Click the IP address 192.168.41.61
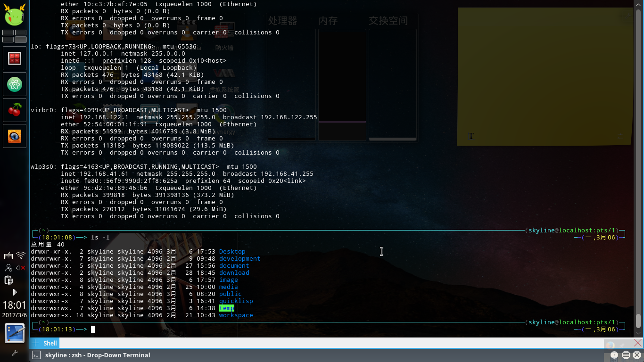 click(104, 174)
